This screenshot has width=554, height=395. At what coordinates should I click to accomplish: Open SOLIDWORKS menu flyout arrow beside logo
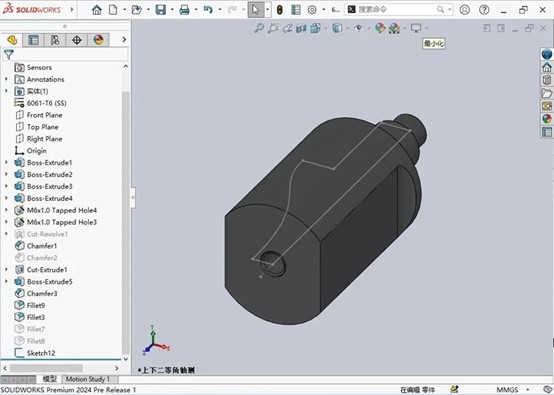pyautogui.click(x=72, y=10)
